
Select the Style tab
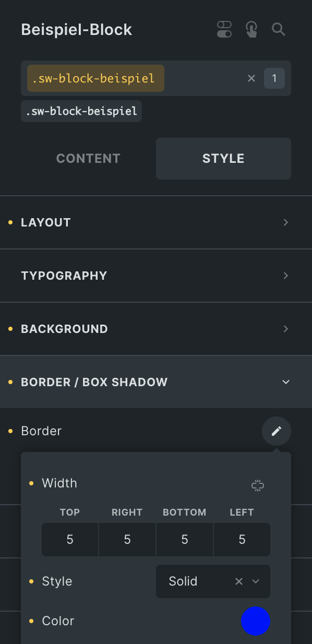click(223, 158)
